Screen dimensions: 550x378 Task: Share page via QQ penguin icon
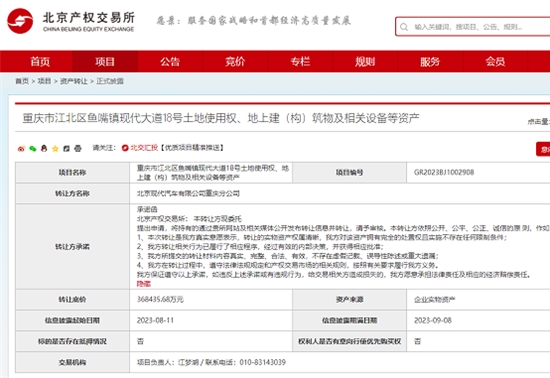click(44, 148)
